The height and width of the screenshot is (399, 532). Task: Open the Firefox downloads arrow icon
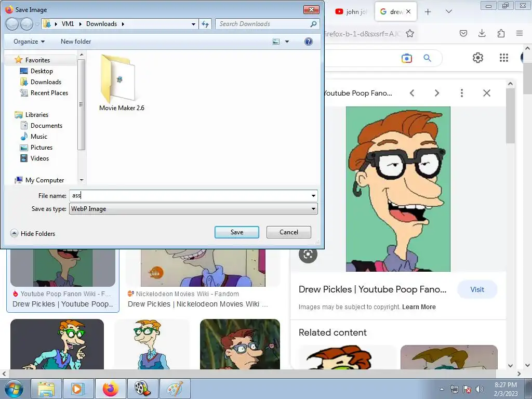[482, 33]
